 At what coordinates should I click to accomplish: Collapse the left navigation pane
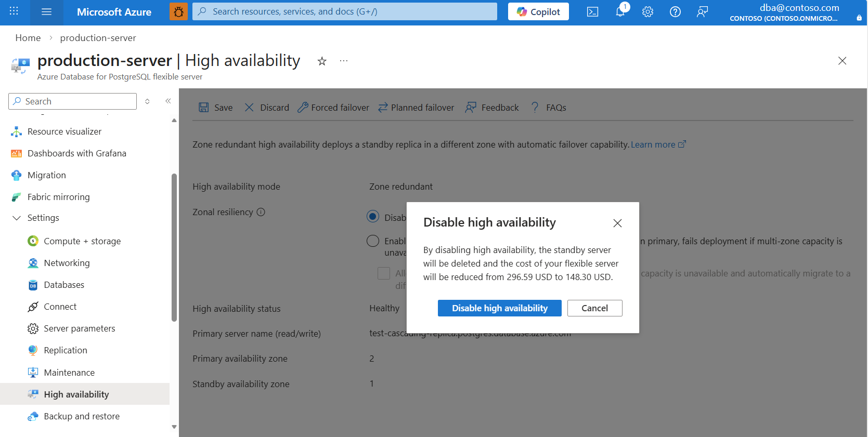click(168, 101)
